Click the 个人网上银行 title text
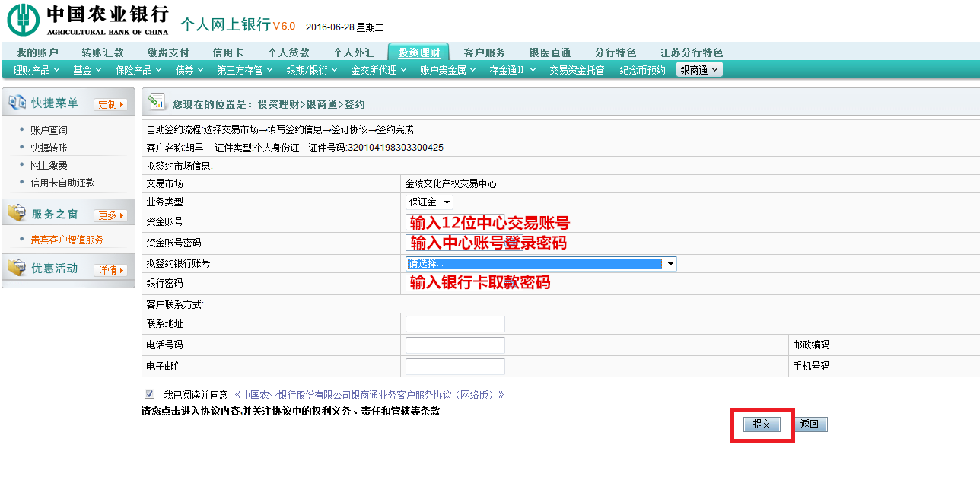The height and width of the screenshot is (480, 980). (225, 24)
